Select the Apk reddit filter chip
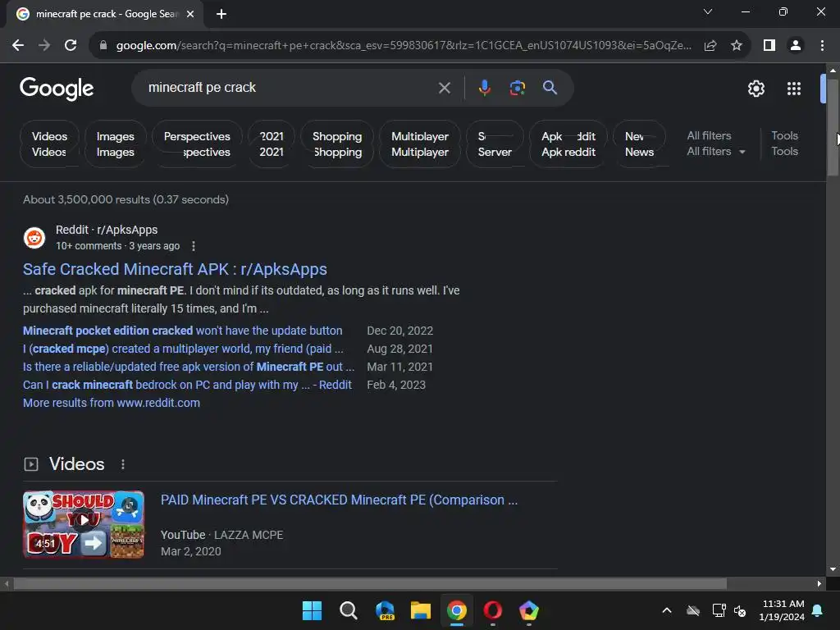Image resolution: width=840 pixels, height=630 pixels. 568,144
